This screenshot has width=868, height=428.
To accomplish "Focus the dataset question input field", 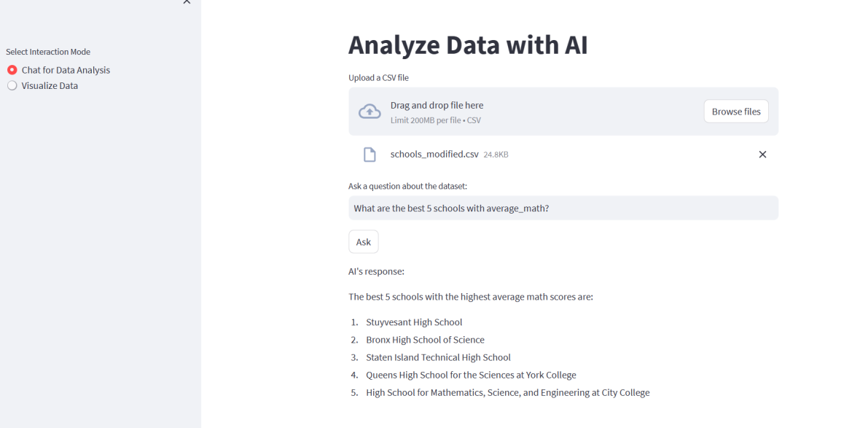I will click(x=563, y=209).
